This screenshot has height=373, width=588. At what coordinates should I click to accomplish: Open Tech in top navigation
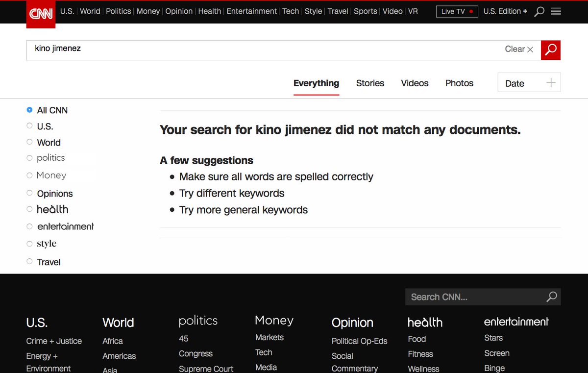(291, 11)
